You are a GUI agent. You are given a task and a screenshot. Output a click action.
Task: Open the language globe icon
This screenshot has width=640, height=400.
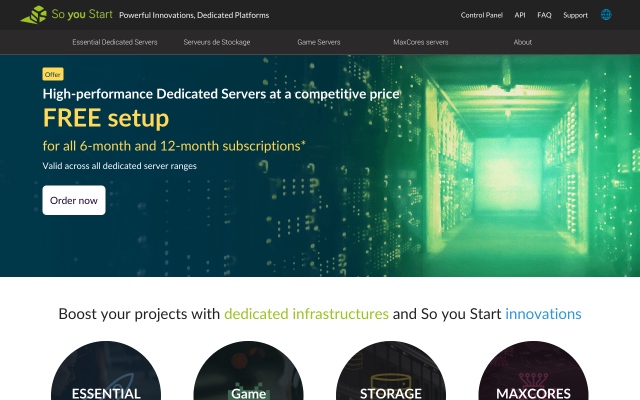[606, 15]
